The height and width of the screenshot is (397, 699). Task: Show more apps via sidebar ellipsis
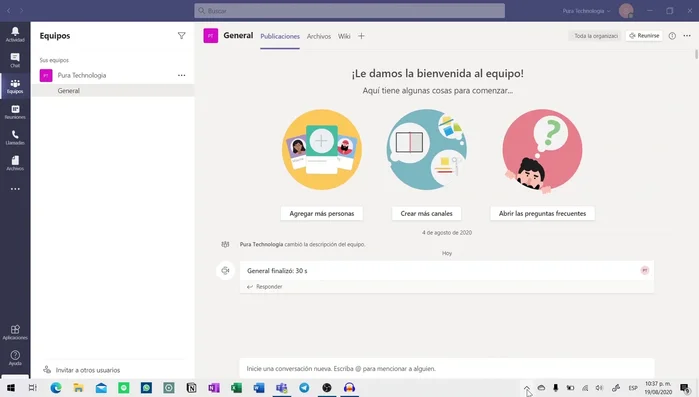click(15, 189)
